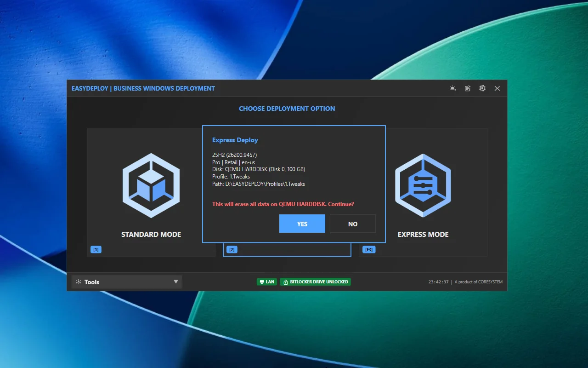Click the 23:42:37 clock text

(439, 282)
